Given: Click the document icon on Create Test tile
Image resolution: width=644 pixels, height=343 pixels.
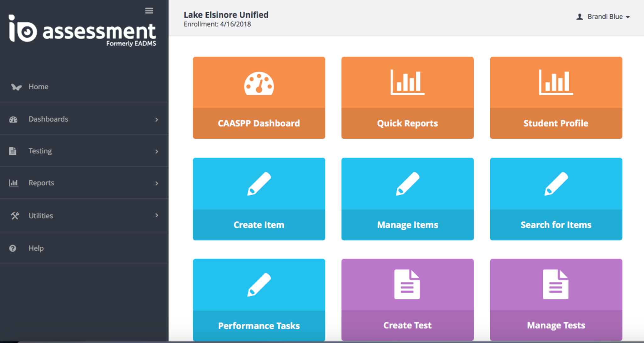Looking at the screenshot, I should pos(407,284).
